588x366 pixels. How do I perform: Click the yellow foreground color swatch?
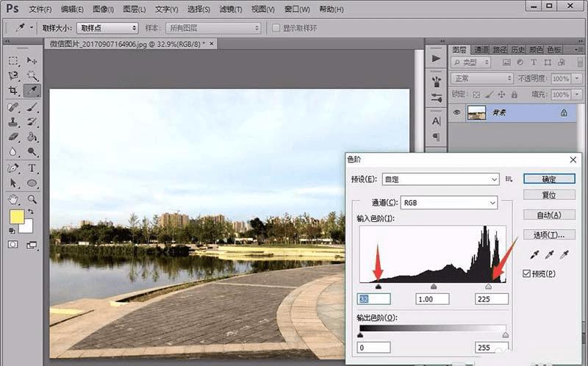[x=16, y=218]
